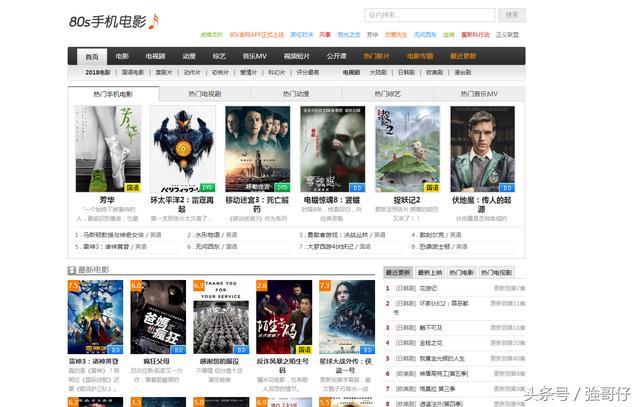Select the 热门手机电影 tab
Screen dimensions: 640x407
(x=113, y=94)
